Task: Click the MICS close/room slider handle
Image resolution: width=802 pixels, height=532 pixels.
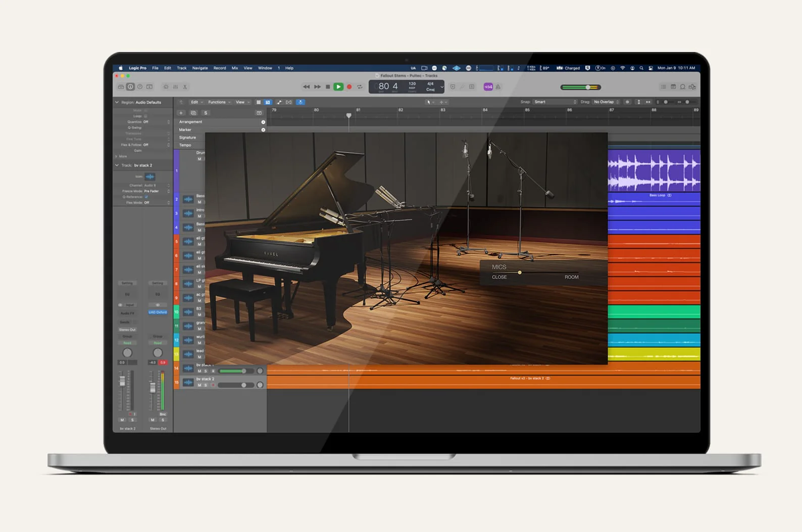Action: [519, 273]
